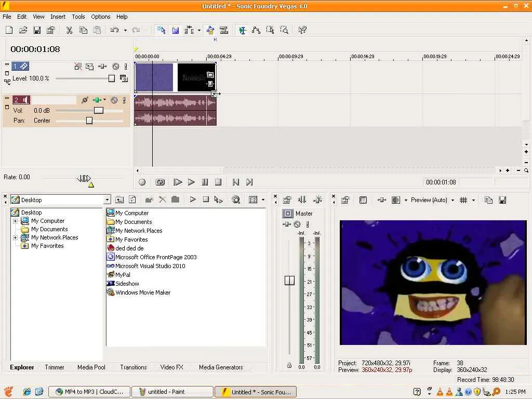Select the Envelope Edit tool
The image size is (532, 399).
(256, 30)
